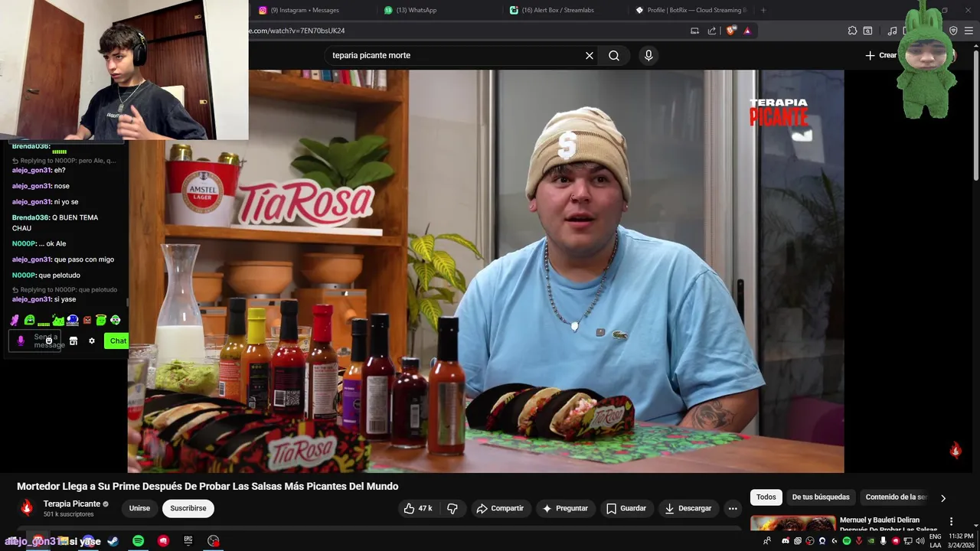Select the Contenido de la serie chip
This screenshot has height=551, width=980.
[x=896, y=497]
